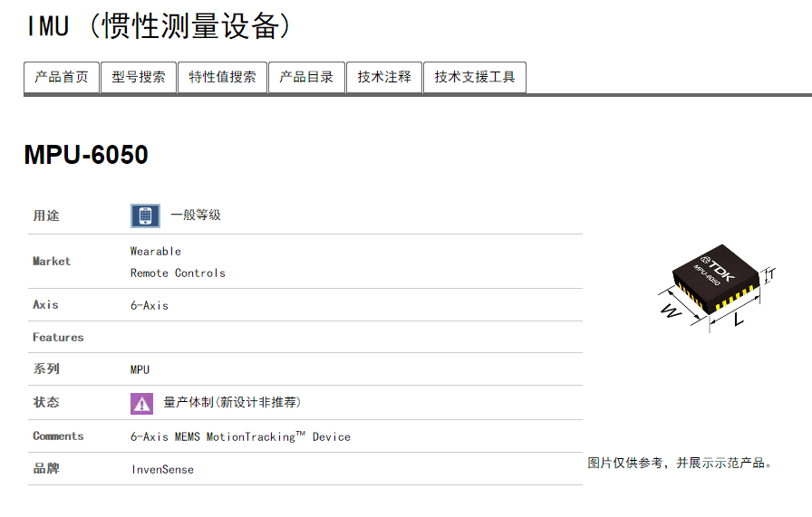Screen dimensions: 812x517
Task: Click the Remote Controls market entry
Action: click(178, 273)
